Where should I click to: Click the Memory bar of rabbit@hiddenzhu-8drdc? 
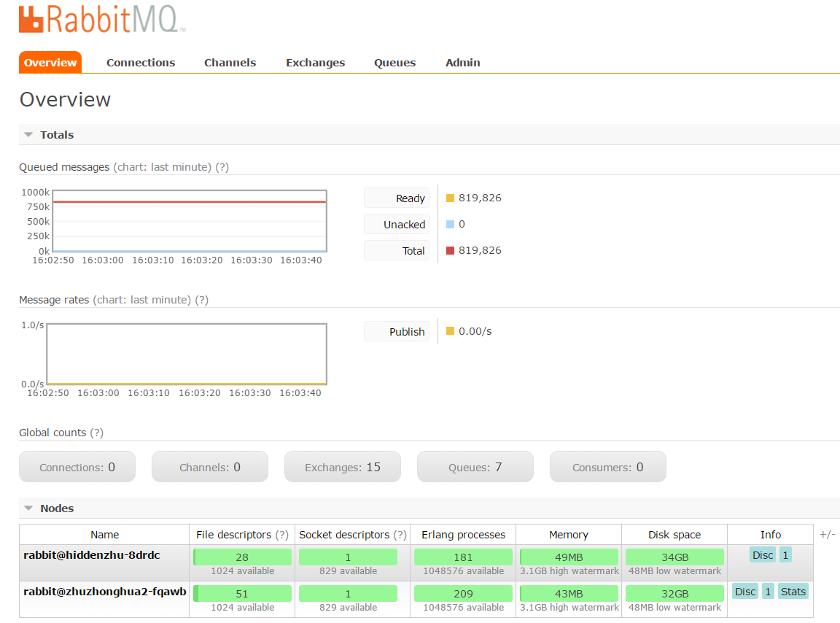point(569,557)
